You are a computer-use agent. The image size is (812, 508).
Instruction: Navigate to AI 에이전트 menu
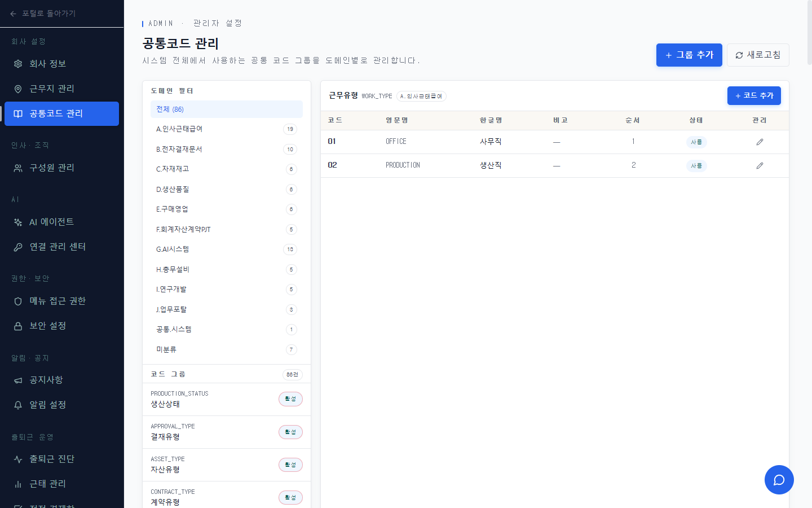(61, 222)
